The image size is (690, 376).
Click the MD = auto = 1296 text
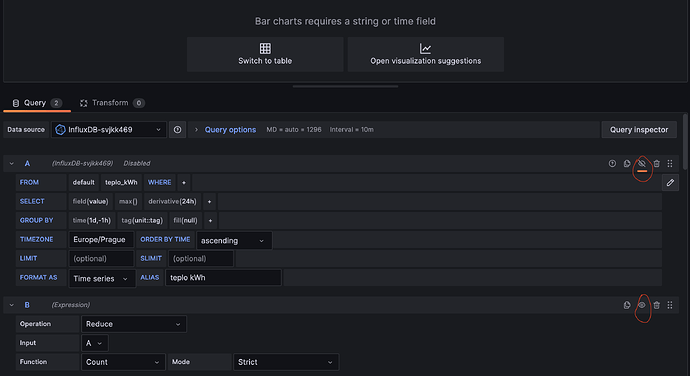[294, 129]
